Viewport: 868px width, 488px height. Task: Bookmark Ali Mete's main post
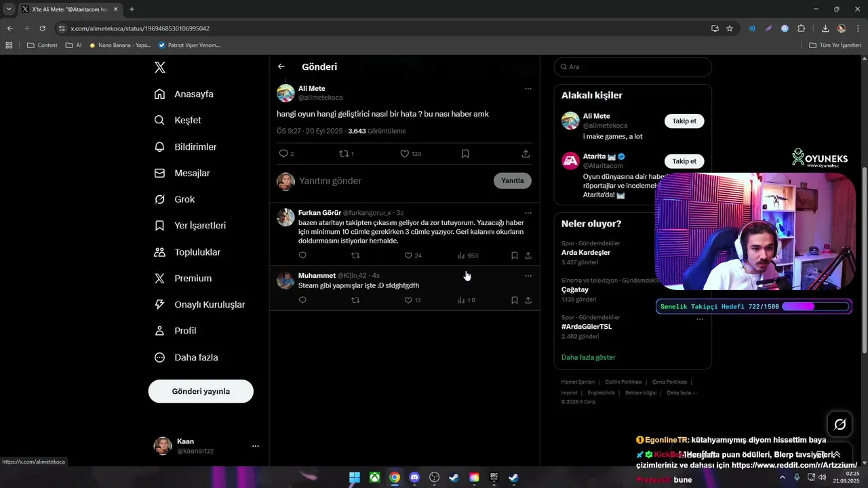tap(465, 154)
